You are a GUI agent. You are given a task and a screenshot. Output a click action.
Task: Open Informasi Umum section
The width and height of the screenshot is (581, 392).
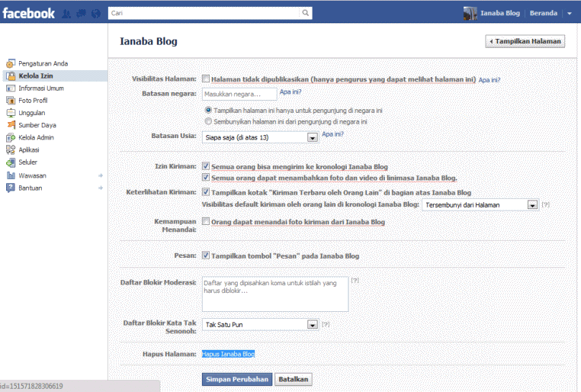click(41, 88)
